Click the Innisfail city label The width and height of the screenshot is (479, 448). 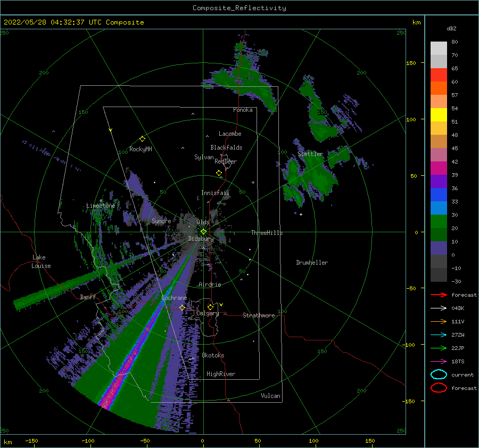click(x=215, y=193)
